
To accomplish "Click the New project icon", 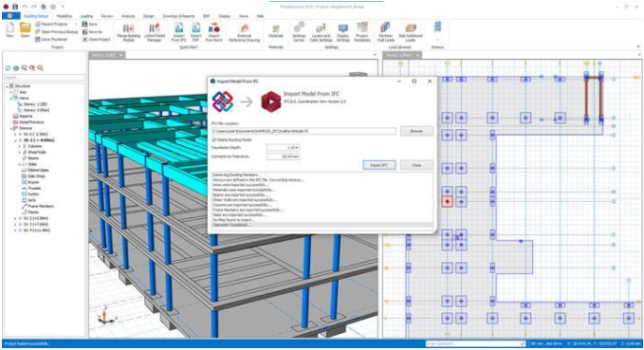I will tap(9, 28).
